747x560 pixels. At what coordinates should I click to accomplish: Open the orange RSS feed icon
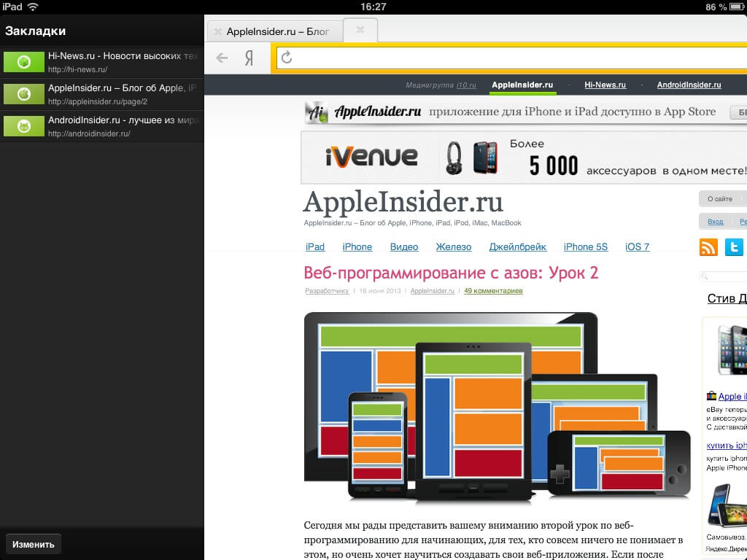click(708, 247)
